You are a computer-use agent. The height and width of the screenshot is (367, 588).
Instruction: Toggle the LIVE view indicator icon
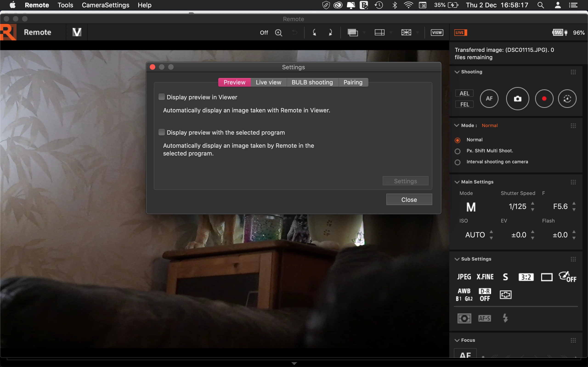(x=461, y=33)
